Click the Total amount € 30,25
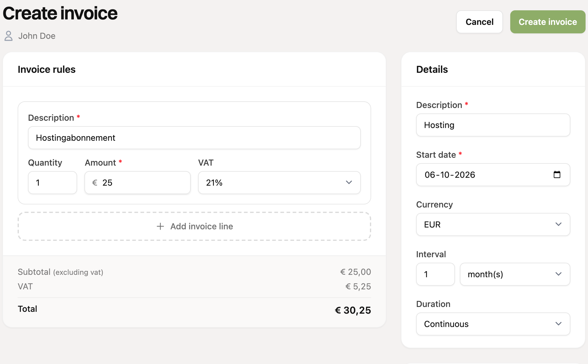 pyautogui.click(x=353, y=310)
